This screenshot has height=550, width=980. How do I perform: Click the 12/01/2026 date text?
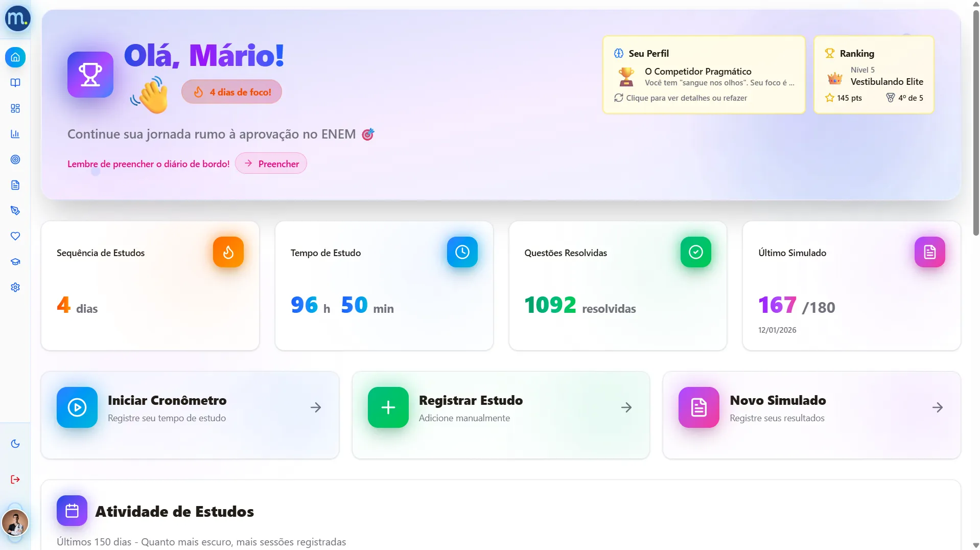(777, 330)
